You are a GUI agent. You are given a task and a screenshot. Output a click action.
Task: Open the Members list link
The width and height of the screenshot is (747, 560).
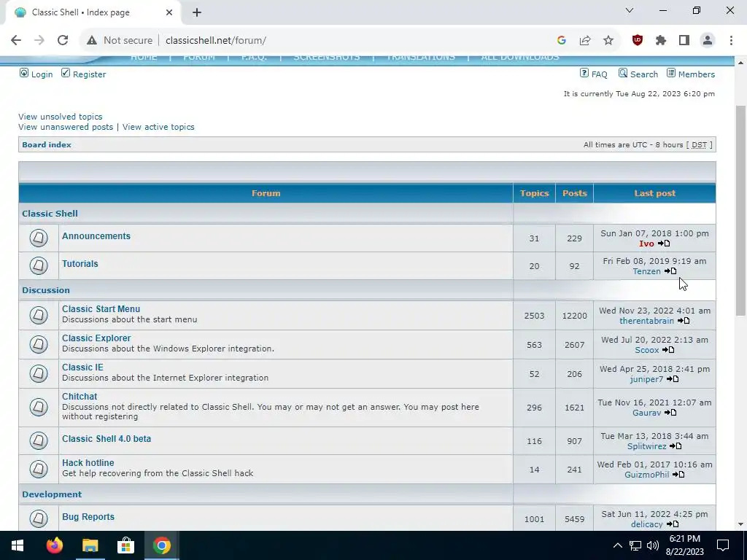pyautogui.click(x=691, y=74)
